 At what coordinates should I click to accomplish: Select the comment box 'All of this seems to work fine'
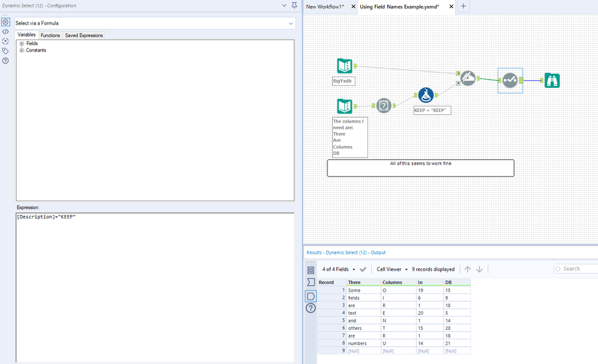tap(420, 168)
